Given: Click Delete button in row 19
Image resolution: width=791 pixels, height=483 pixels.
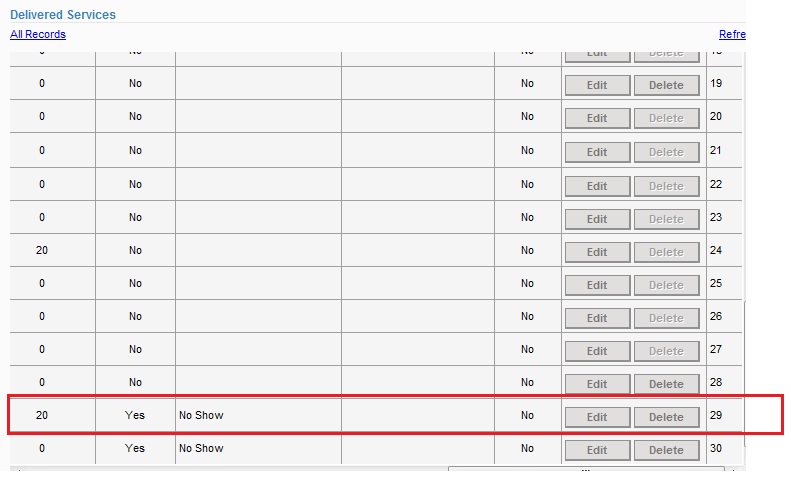Looking at the screenshot, I should (x=666, y=85).
